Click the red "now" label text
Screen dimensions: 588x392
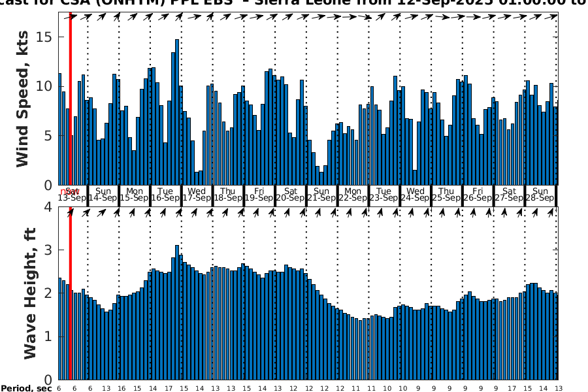point(70,191)
